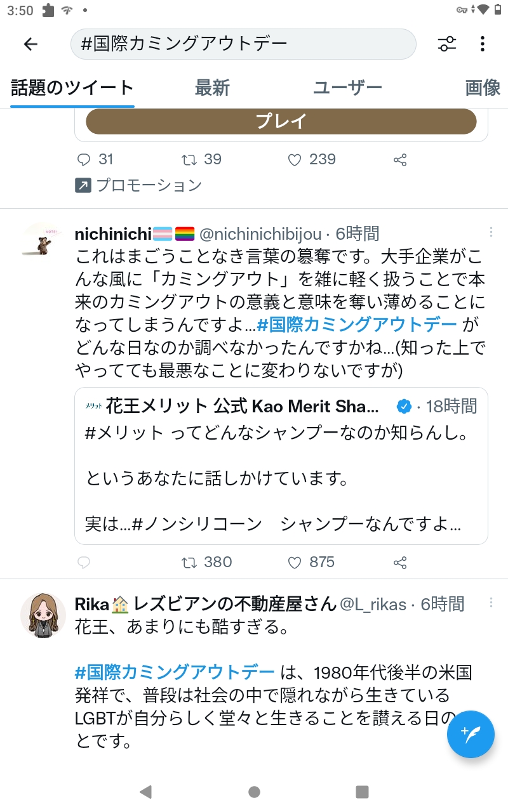Tap the back arrow icon
508x812 pixels.
[30, 44]
